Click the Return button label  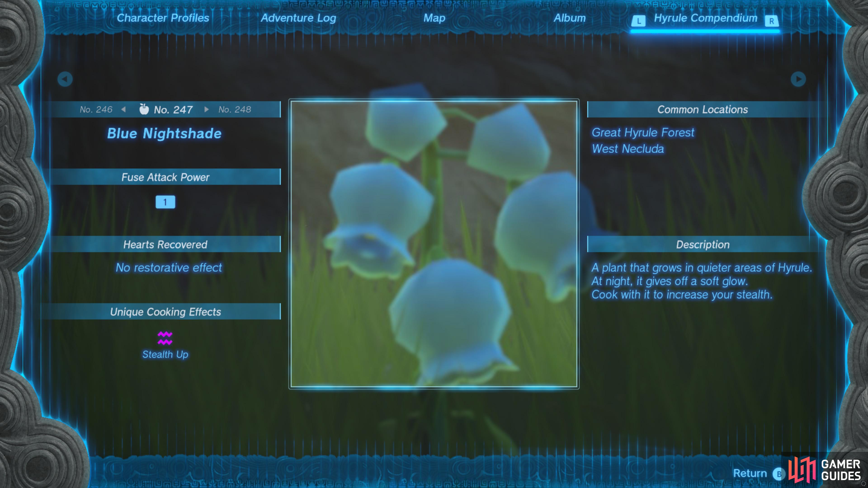(750, 473)
